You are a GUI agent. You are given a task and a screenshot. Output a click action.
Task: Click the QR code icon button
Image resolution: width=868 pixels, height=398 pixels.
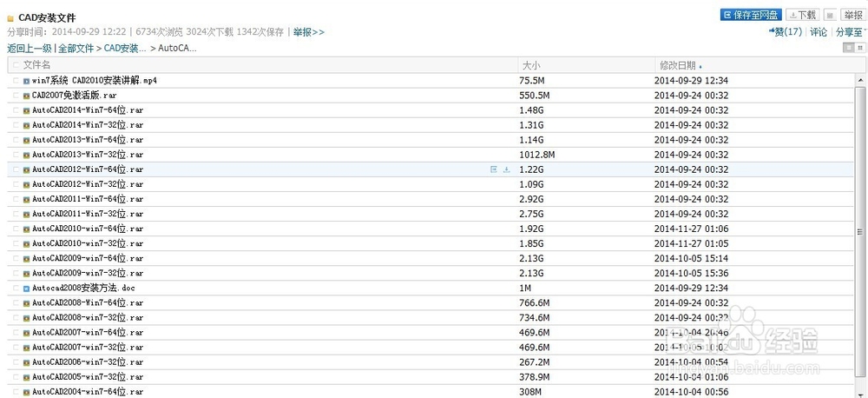[830, 15]
